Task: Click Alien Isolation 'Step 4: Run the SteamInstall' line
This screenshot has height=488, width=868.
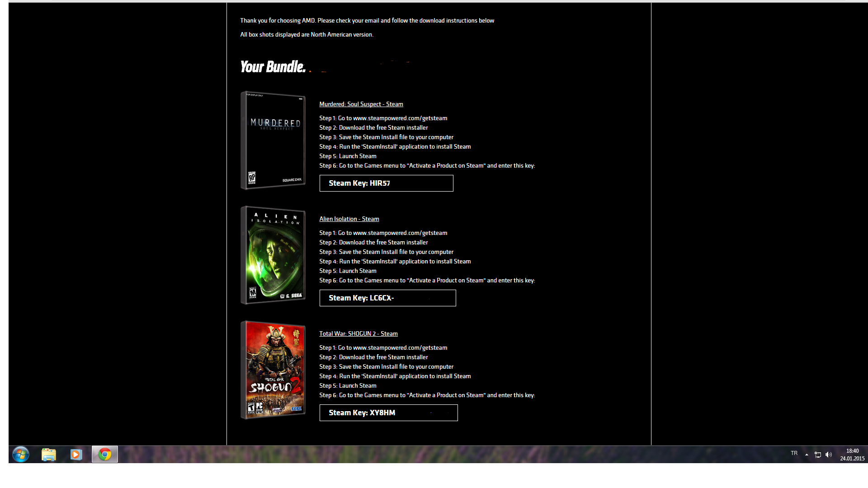Action: (395, 261)
